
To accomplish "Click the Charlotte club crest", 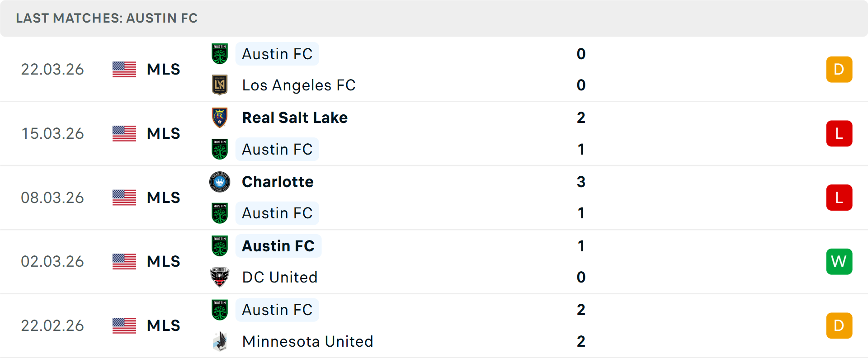I will [220, 182].
